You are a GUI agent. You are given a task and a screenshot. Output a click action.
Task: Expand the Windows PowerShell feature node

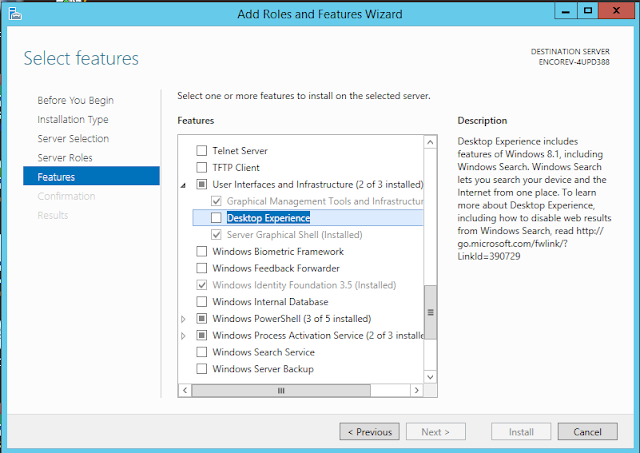point(183,319)
